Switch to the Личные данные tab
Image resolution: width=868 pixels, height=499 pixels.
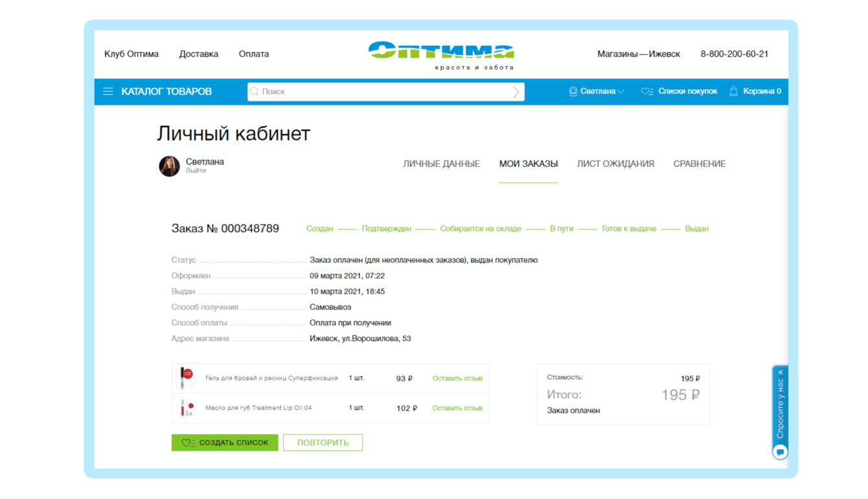[442, 164]
